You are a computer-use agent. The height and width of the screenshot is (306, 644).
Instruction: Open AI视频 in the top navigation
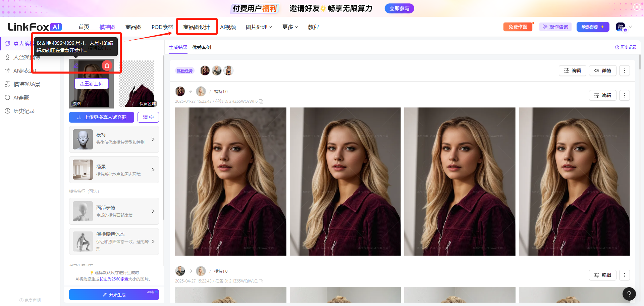click(228, 27)
